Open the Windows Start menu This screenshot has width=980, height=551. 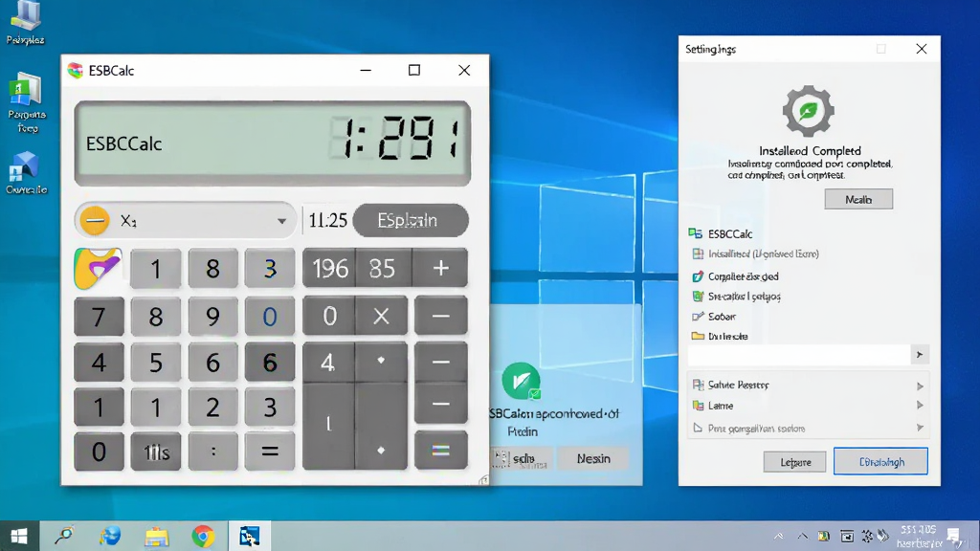coord(19,536)
